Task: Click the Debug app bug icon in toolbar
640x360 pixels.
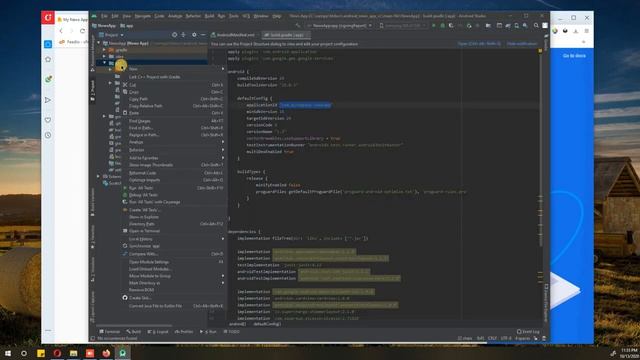Action: click(442, 26)
